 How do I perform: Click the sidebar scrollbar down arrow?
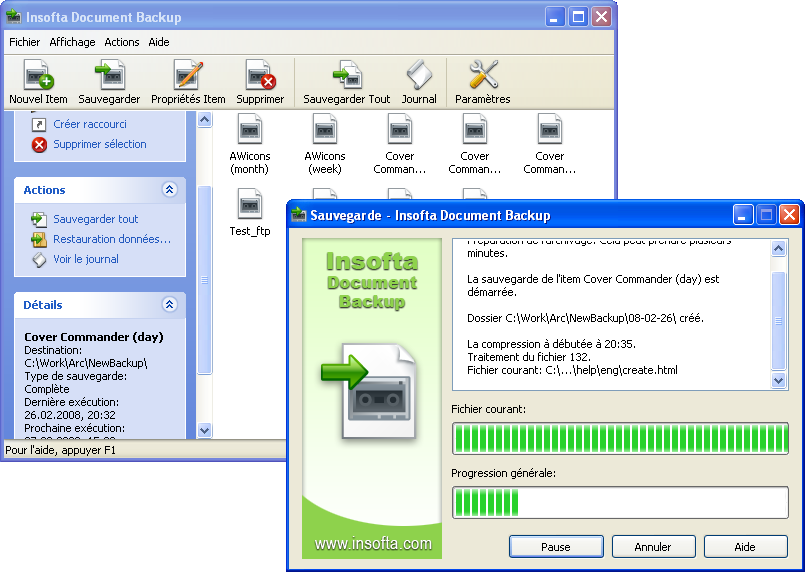204,430
